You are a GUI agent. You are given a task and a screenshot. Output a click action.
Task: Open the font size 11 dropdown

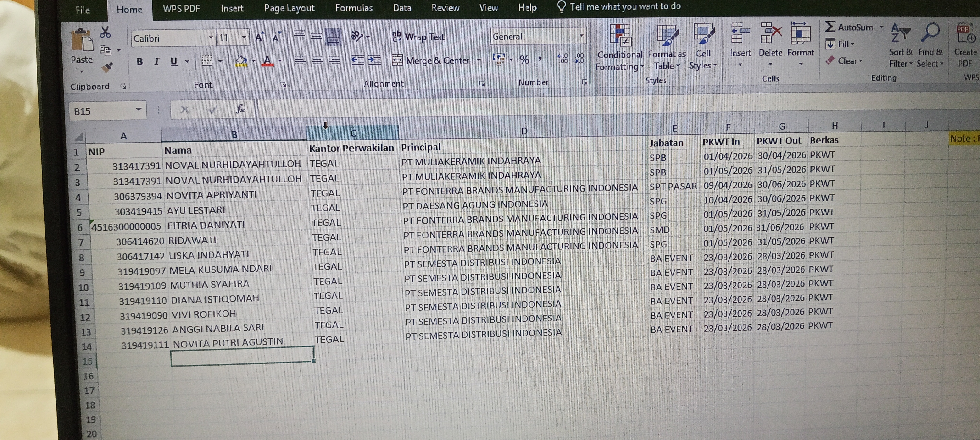point(244,37)
